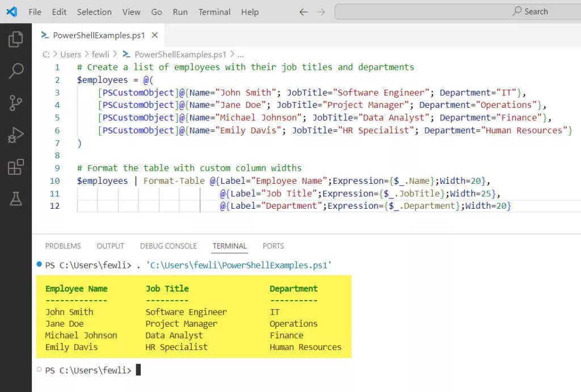
Task: Open the Run and Debug view
Action: 16,135
